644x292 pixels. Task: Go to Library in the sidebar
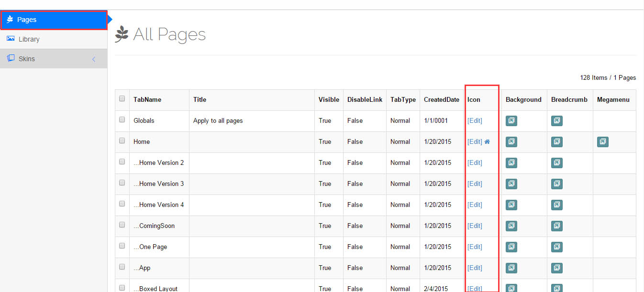point(29,39)
